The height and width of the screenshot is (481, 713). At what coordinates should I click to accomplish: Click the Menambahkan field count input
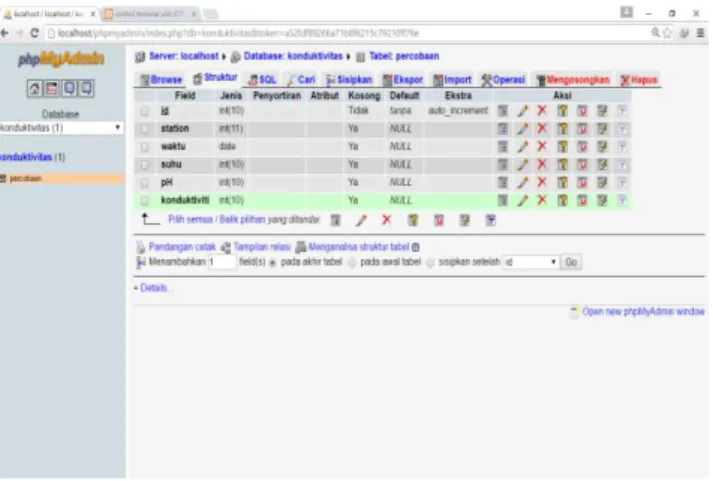tap(222, 262)
